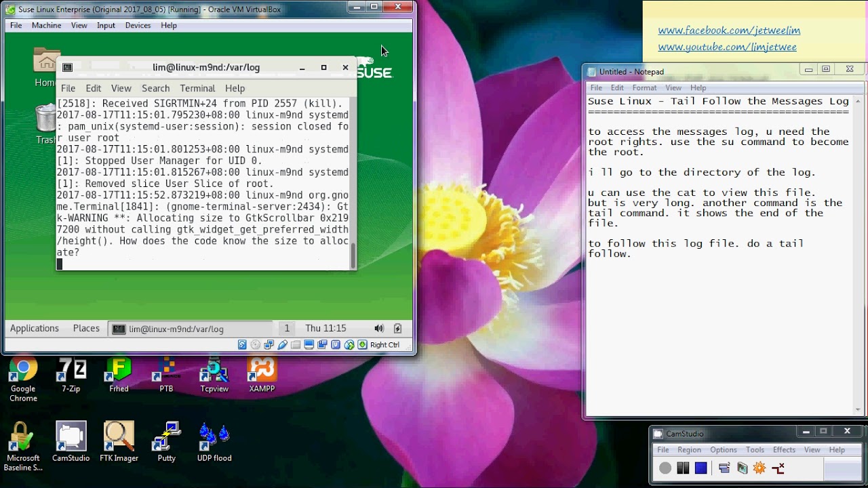Select the CamStudio desktop shortcut

[71, 442]
